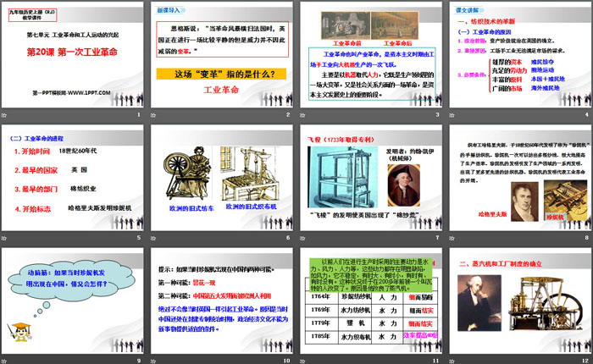Click the animation star icon under slide 12
Image resolution: width=593 pixels, height=364 pixels.
click(x=452, y=361)
